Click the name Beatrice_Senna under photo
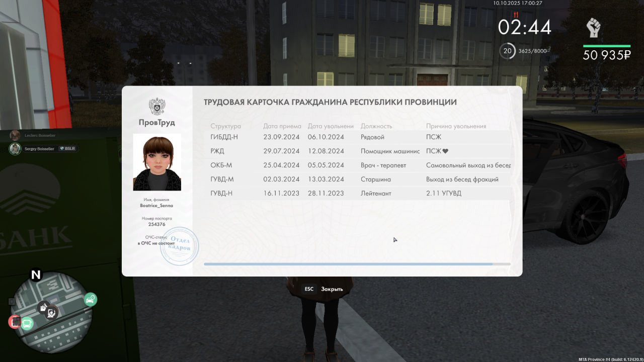 tap(156, 206)
